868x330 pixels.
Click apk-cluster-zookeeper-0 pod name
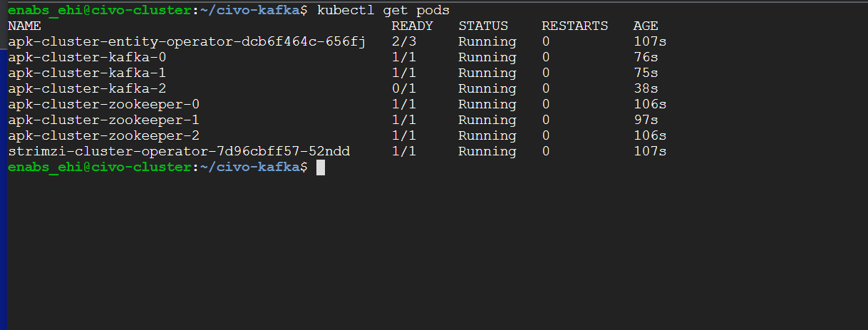103,104
